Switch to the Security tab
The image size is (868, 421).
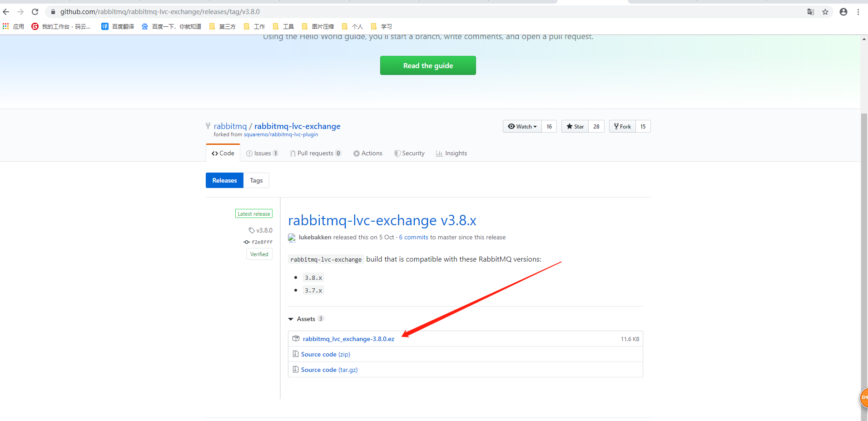(x=409, y=153)
